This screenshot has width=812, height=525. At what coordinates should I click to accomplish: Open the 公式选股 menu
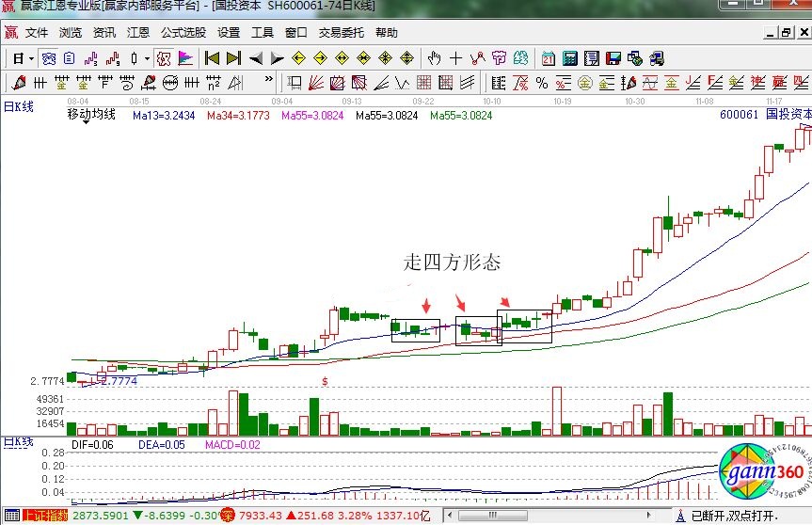point(183,32)
